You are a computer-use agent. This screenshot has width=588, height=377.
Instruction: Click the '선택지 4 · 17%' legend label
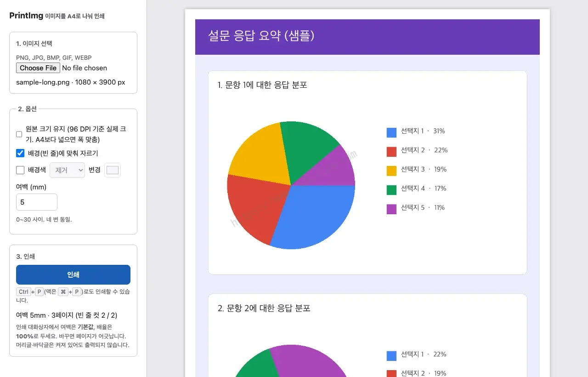coord(424,188)
